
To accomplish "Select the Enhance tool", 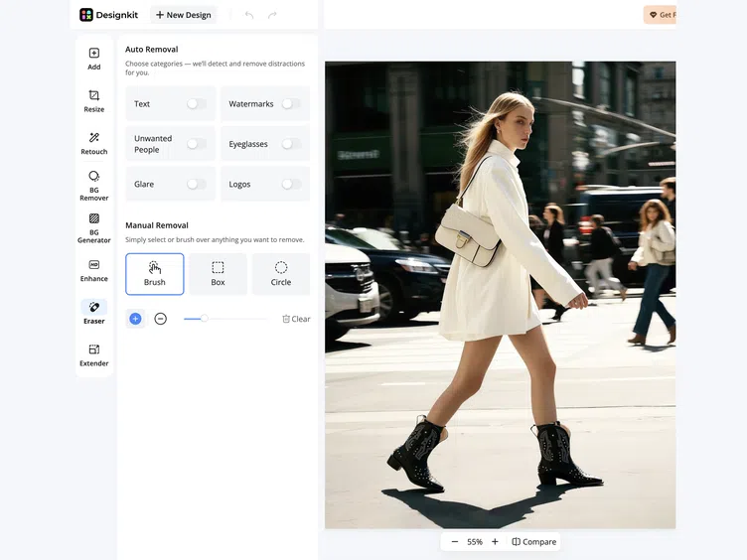I will click(93, 271).
